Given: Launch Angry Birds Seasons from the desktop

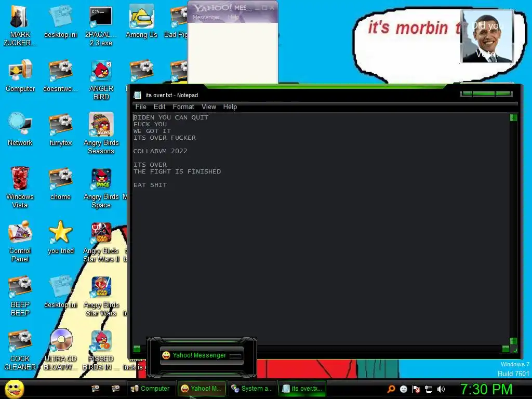Looking at the screenshot, I should click(101, 134).
